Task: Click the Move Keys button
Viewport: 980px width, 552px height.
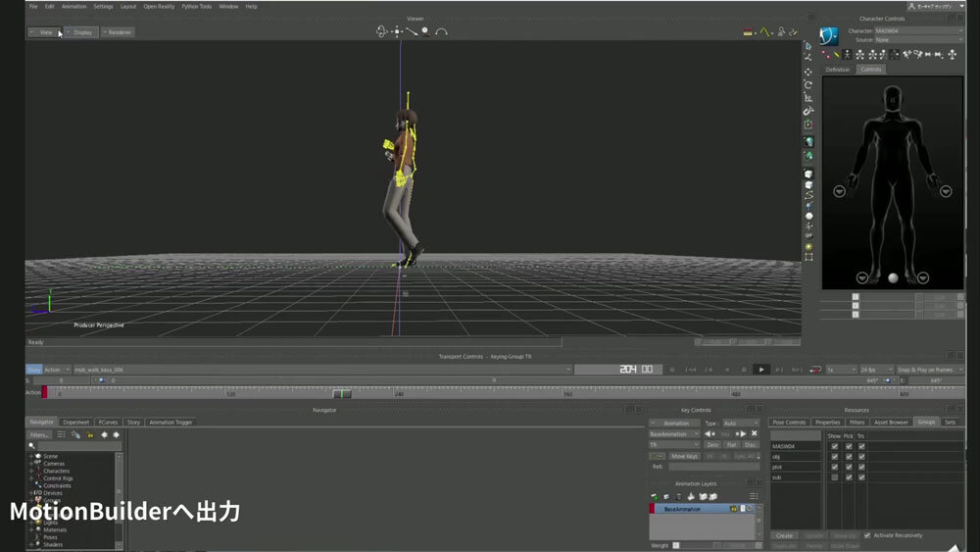Action: 684,456
